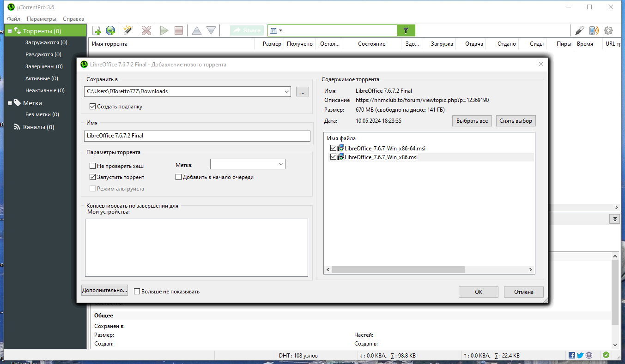Open the Create New Torrent wand icon

point(128,30)
